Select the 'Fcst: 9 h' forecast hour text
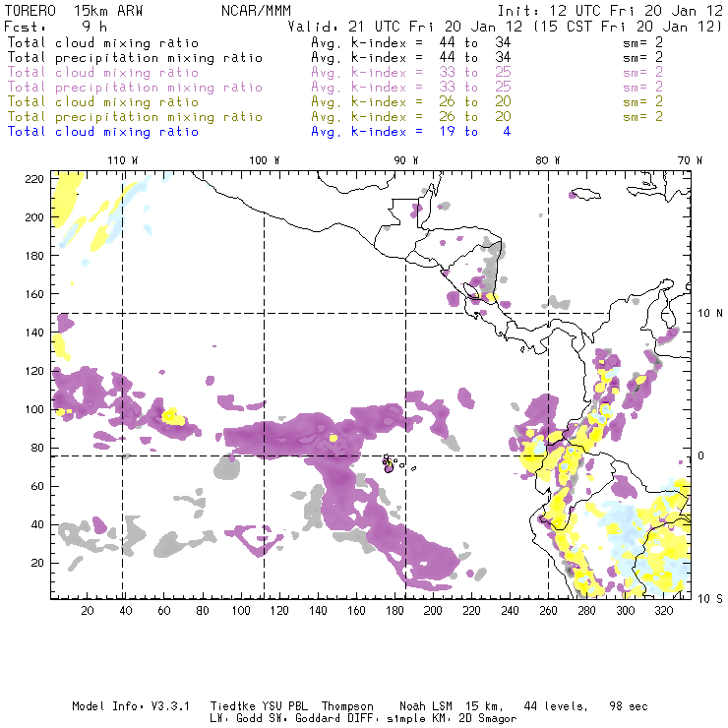The width and height of the screenshot is (728, 728). pos(56,27)
